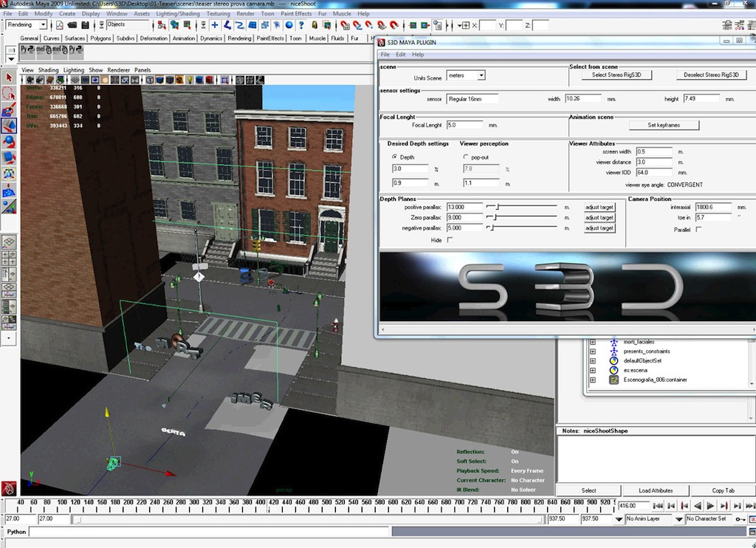Click the New Scene icon
This screenshot has width=756, height=548.
[x=59, y=25]
